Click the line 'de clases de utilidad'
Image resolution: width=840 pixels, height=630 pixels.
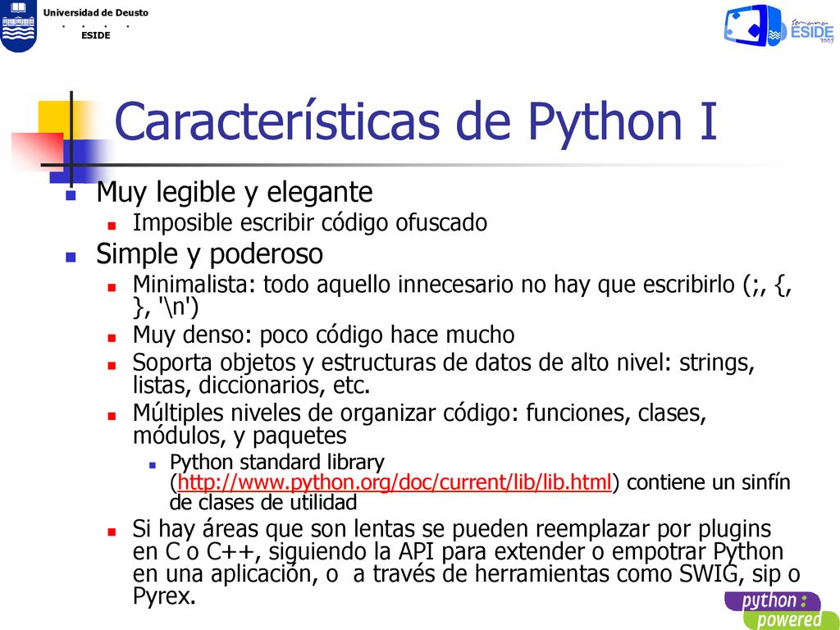(x=263, y=503)
